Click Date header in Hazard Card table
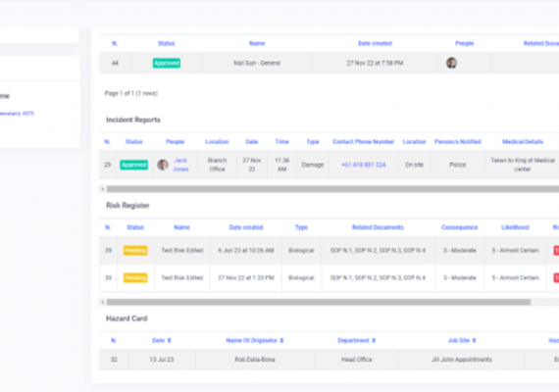559x392 pixels. click(158, 341)
